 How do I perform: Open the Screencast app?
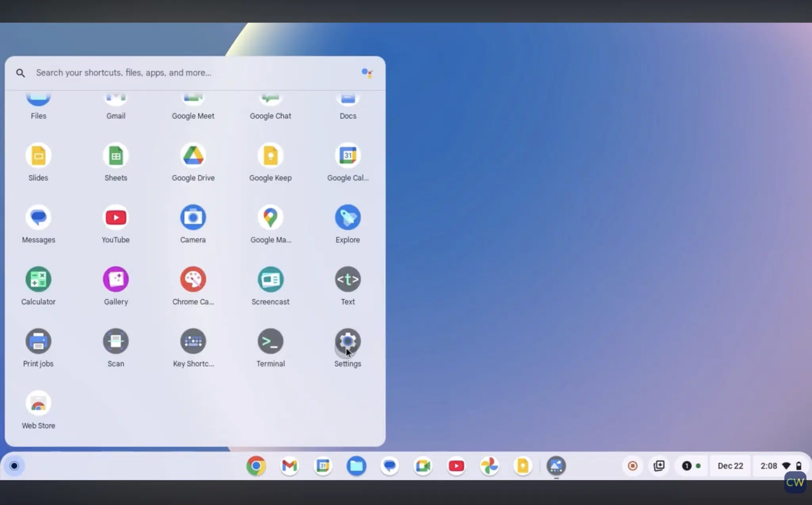270,286
